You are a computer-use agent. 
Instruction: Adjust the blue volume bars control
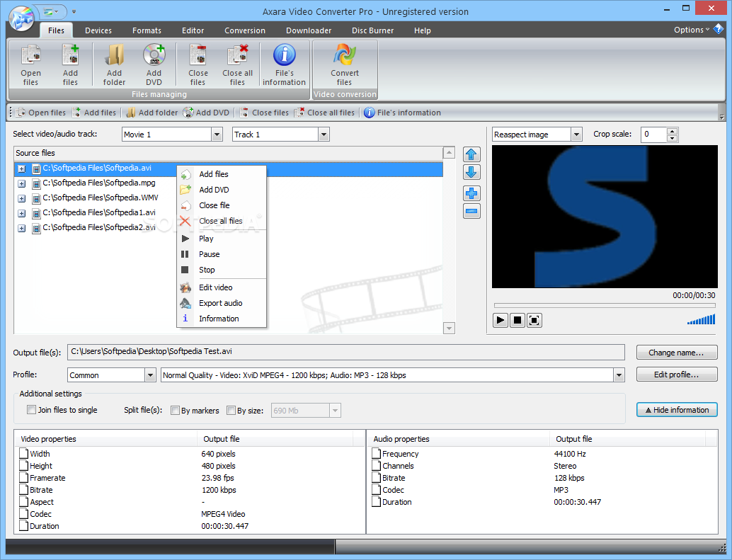(701, 319)
